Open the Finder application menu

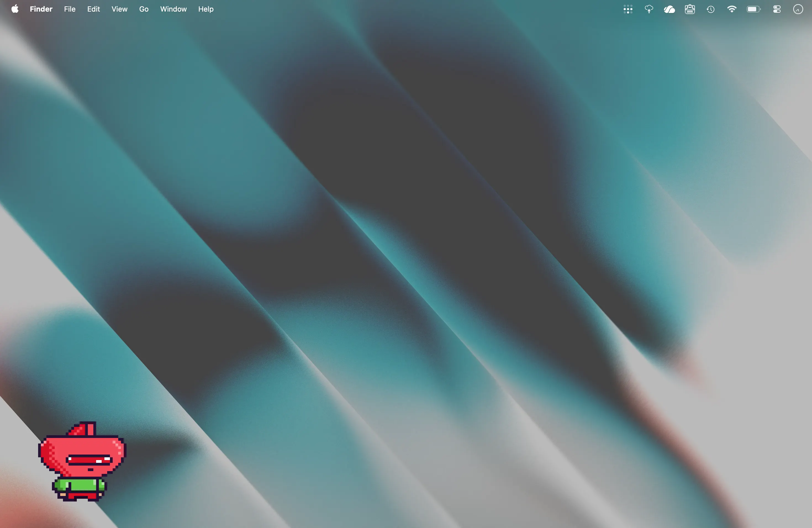point(41,9)
